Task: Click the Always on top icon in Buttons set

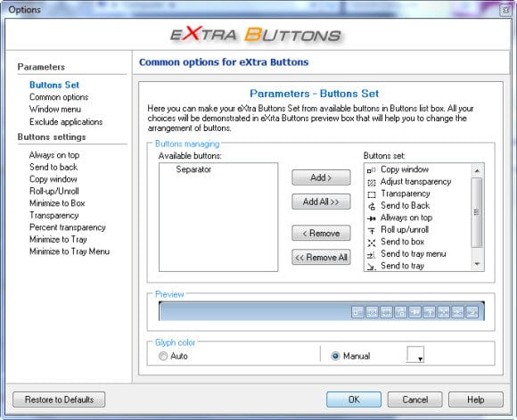Action: tap(372, 218)
